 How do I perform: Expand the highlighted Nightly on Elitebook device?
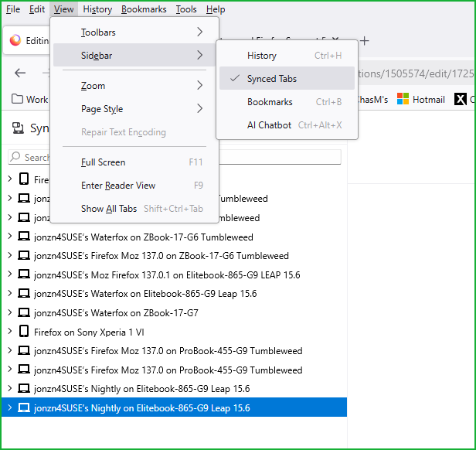[x=10, y=407]
